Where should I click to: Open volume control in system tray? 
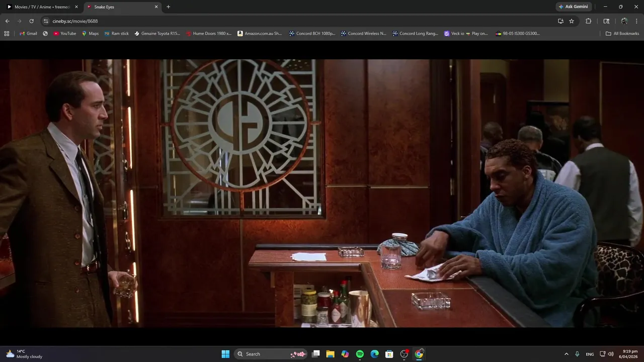(611, 354)
